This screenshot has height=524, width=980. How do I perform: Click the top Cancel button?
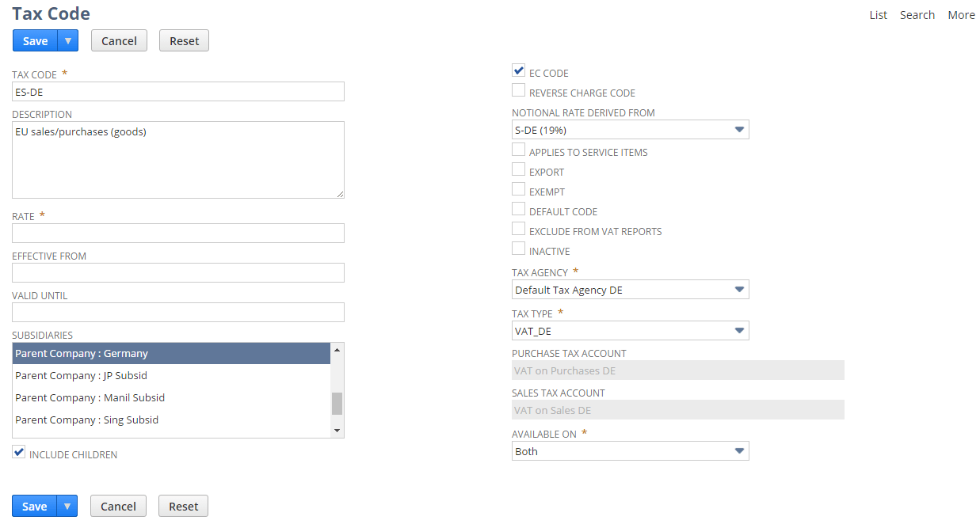(x=119, y=40)
